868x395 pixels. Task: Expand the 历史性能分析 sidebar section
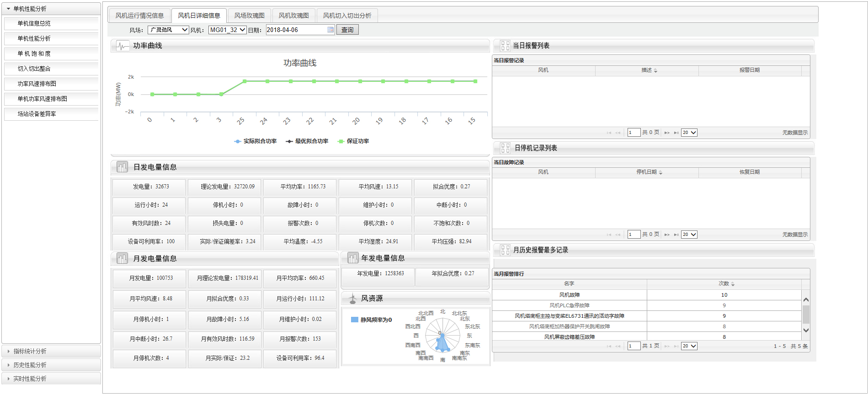pos(51,365)
